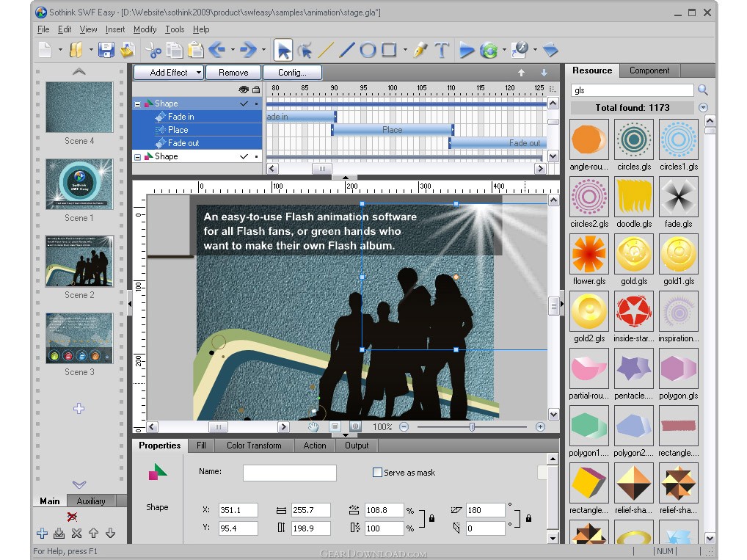Select the Rectangle shape tool
This screenshot has width=747, height=560.
(x=389, y=50)
